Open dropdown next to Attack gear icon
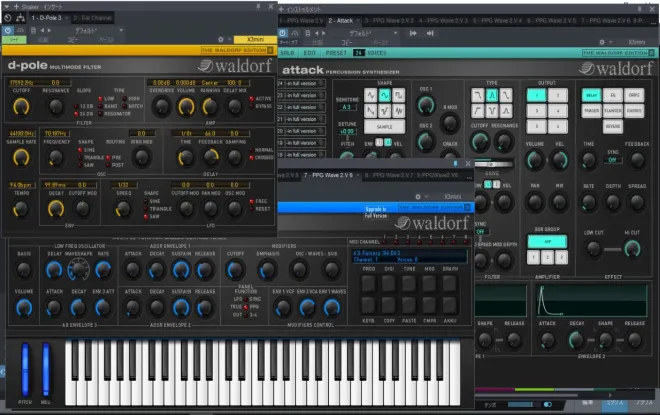Viewport: 660px width, 415px height. [x=610, y=42]
